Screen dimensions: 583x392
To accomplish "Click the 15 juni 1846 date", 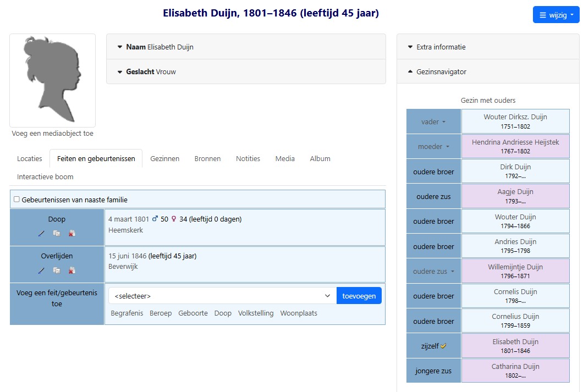I will [x=128, y=256].
